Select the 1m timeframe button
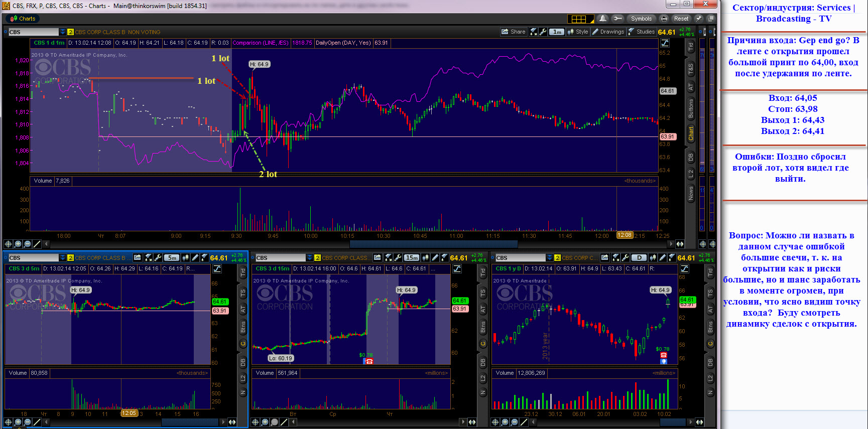 click(x=557, y=32)
